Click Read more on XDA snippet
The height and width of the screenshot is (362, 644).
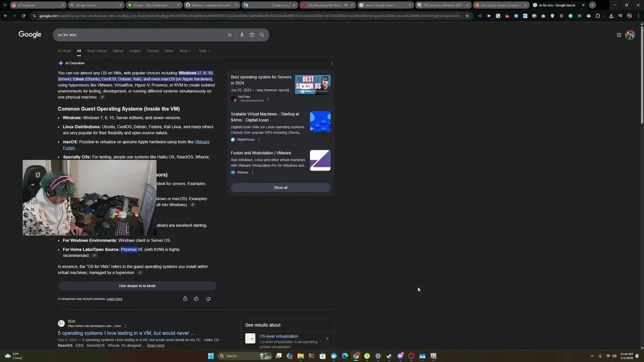[155, 345]
